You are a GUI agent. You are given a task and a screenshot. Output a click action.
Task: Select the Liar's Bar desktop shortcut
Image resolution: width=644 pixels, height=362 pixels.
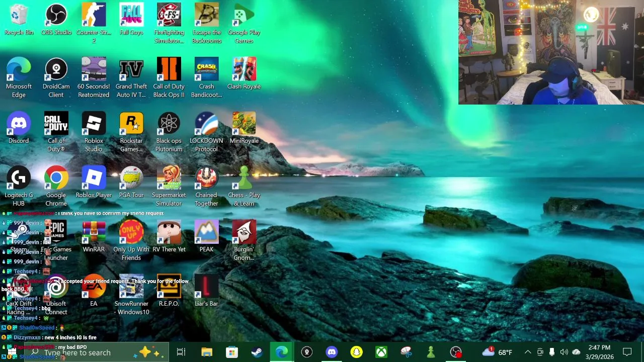tap(206, 292)
